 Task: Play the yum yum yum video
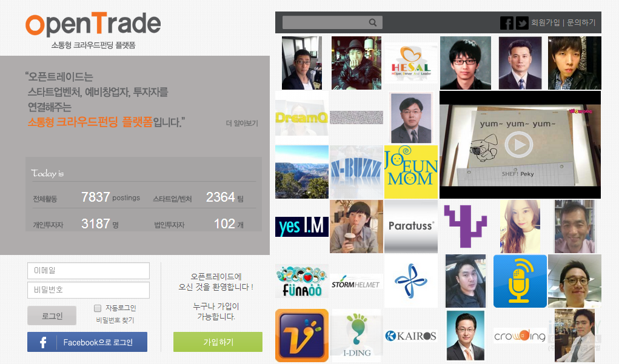(519, 145)
